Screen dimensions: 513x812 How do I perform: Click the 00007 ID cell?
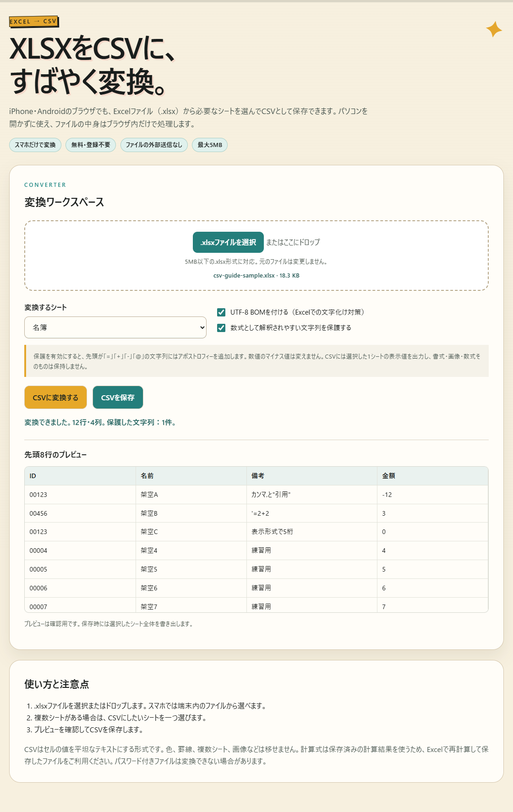80,605
